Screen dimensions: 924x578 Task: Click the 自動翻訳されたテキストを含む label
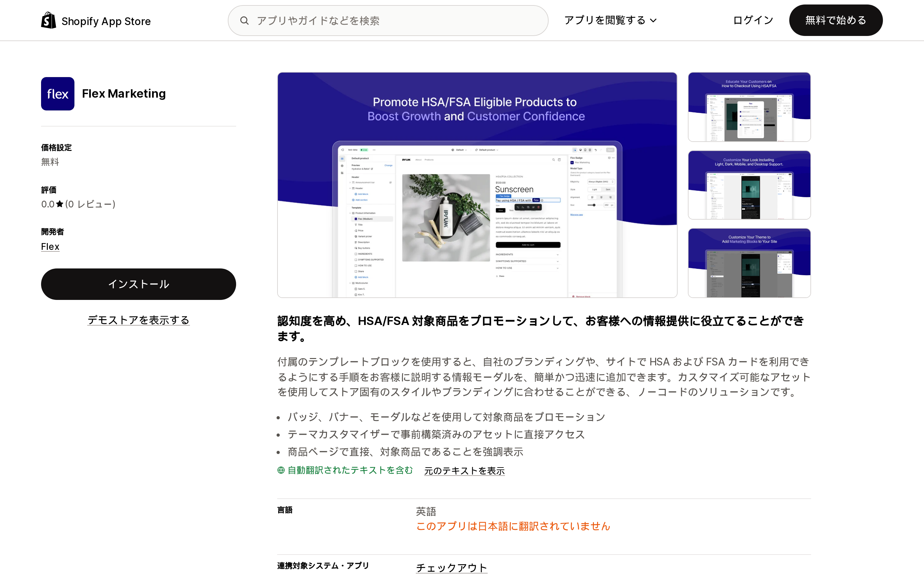(x=350, y=470)
